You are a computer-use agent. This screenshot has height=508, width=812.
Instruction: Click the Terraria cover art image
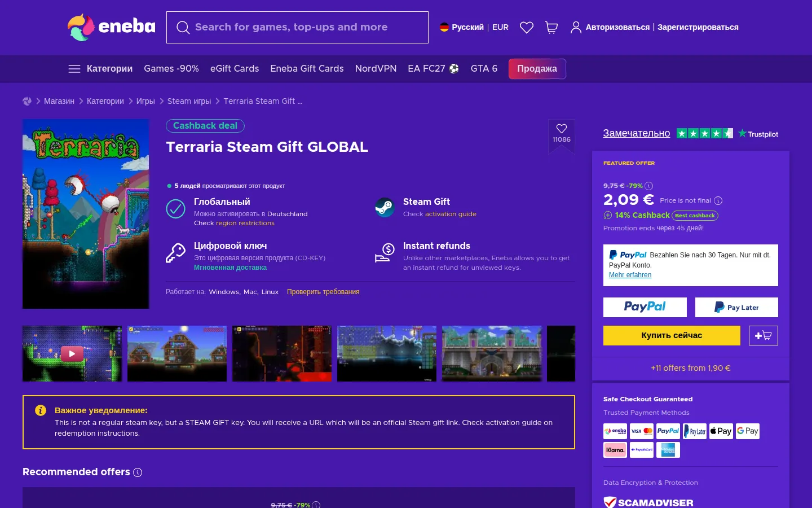pyautogui.click(x=86, y=214)
